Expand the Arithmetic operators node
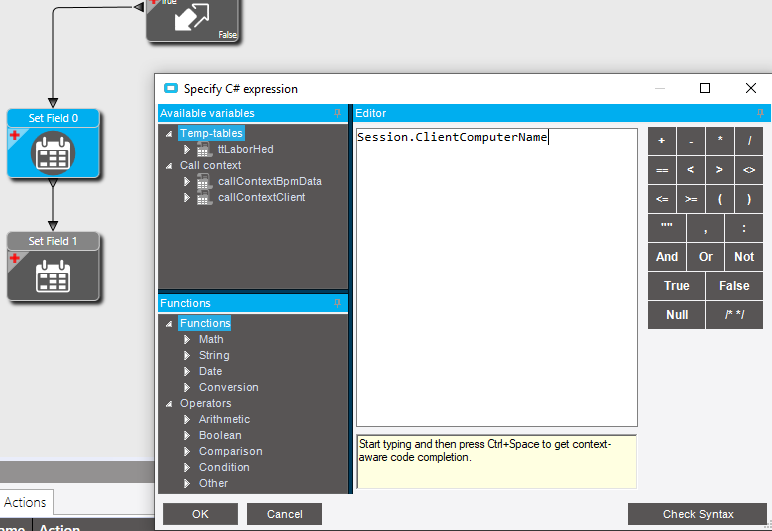The width and height of the screenshot is (772, 531). [187, 419]
